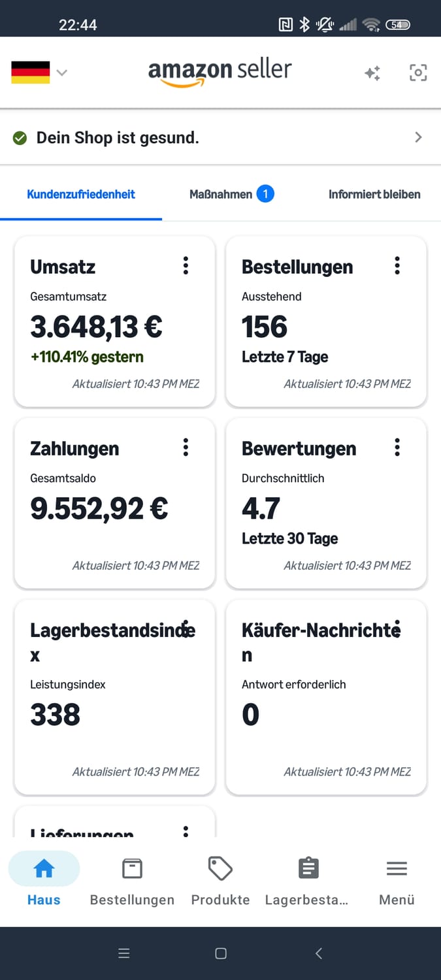Screen dimensions: 441x980
Task: Open Lagerbestand clipboard icon in bottom bar
Action: click(x=308, y=869)
